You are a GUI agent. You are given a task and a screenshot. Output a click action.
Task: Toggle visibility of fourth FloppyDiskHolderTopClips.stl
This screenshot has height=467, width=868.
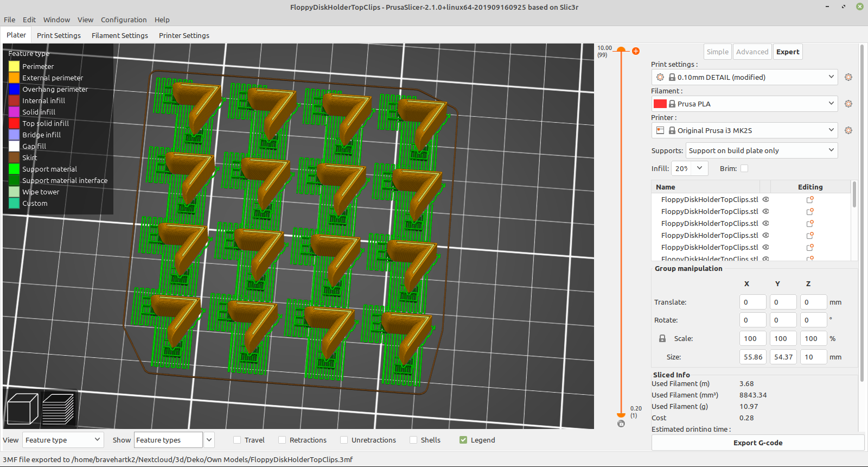click(766, 235)
